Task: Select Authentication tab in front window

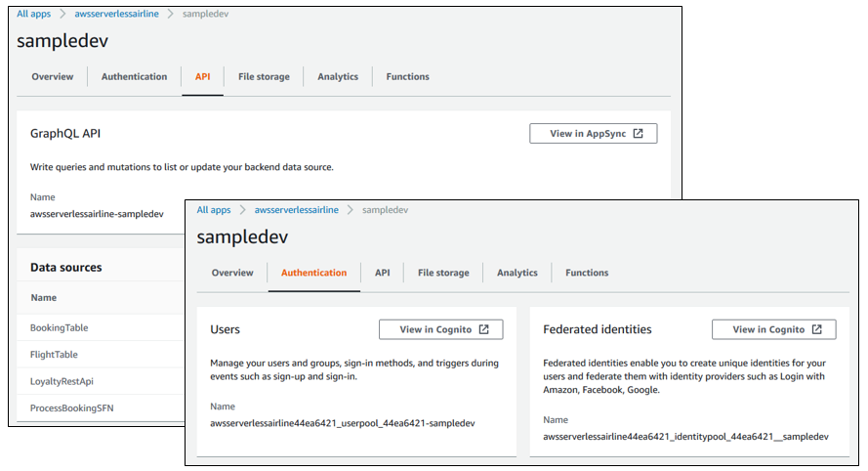Action: point(313,273)
